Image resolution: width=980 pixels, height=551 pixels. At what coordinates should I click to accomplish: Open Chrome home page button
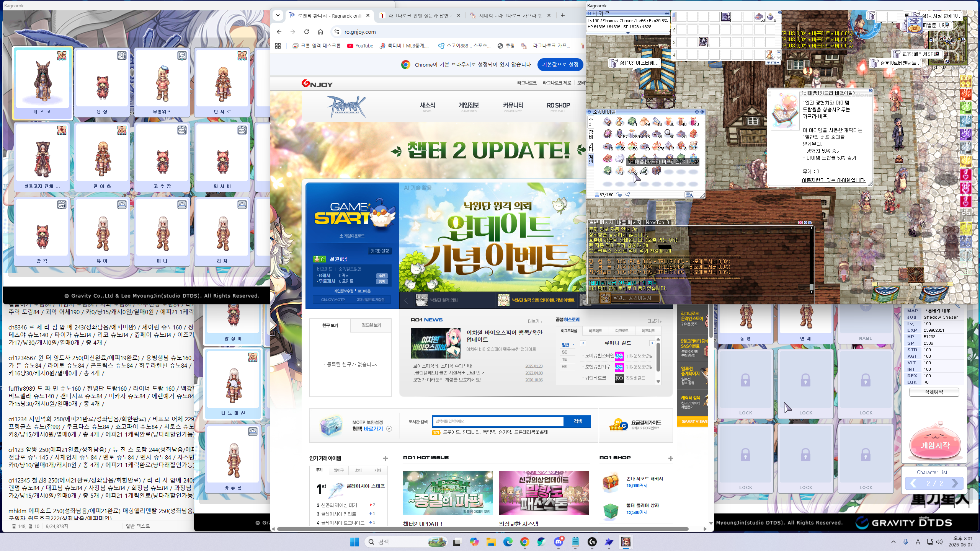(x=320, y=32)
